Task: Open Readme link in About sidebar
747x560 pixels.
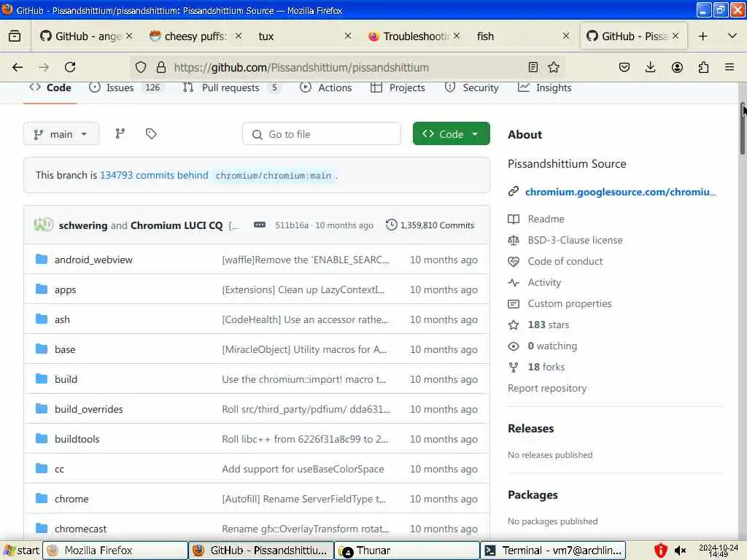Action: tap(546, 219)
